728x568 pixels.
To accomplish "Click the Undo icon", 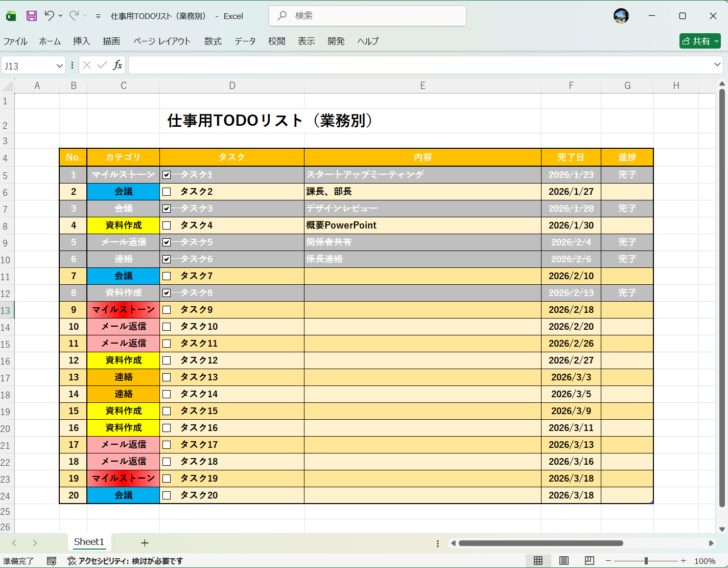I will 49,16.
